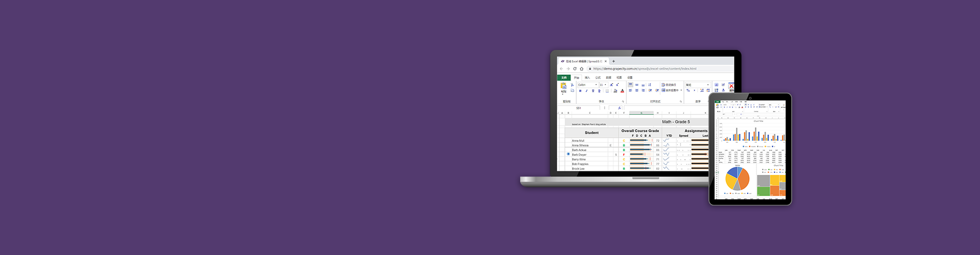Toggle Italic formatting in ribbon
The height and width of the screenshot is (255, 980).
pos(586,91)
